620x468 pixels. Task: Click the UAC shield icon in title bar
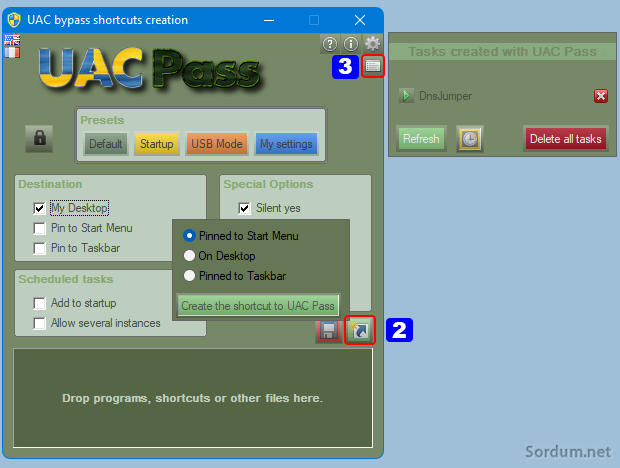tap(14, 20)
